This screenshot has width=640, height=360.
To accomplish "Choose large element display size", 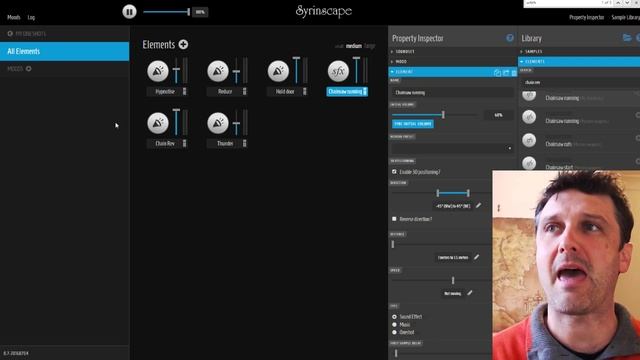I will tap(369, 46).
